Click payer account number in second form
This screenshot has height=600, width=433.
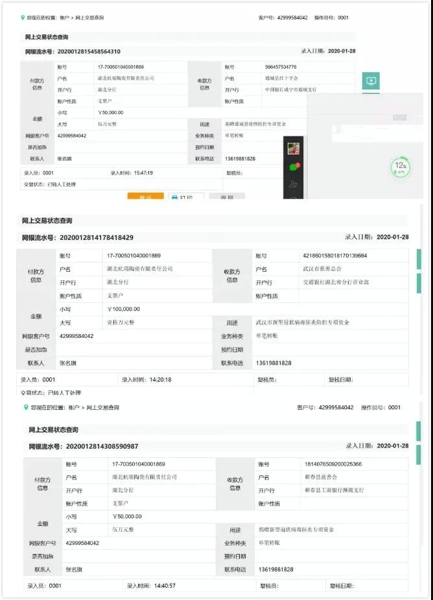pos(133,256)
